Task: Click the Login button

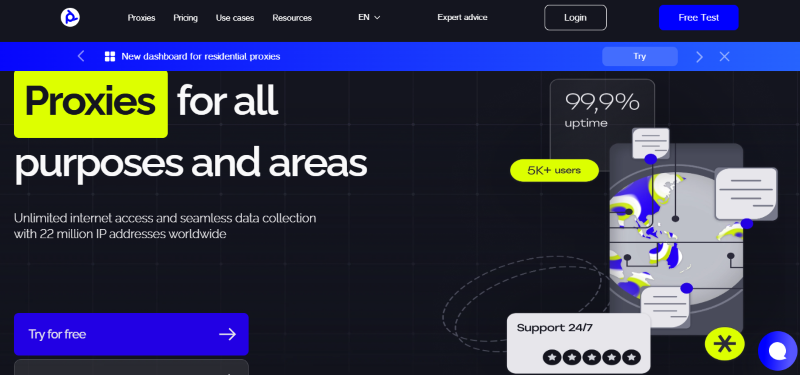Action: click(576, 18)
